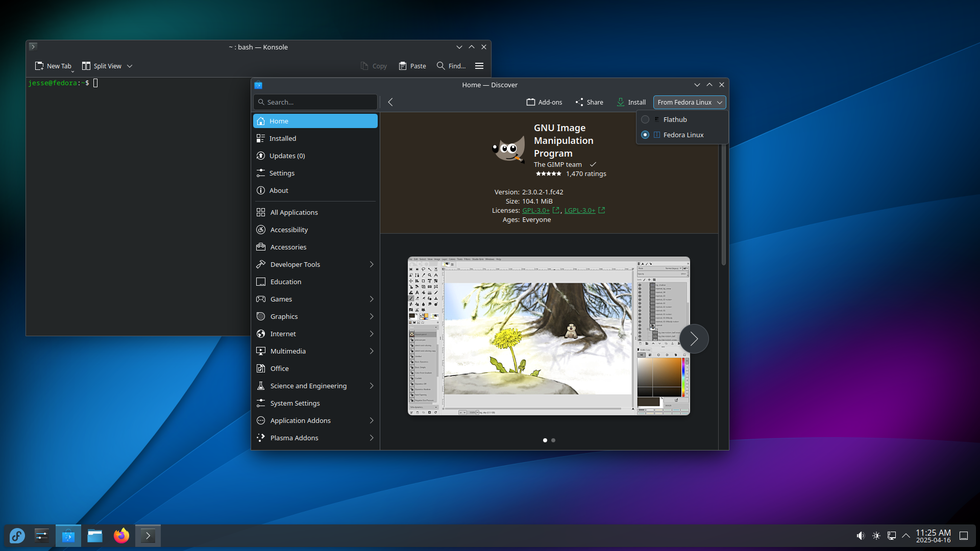Click the GIMP screenshot thumbnail
Image resolution: width=980 pixels, height=551 pixels.
(549, 336)
